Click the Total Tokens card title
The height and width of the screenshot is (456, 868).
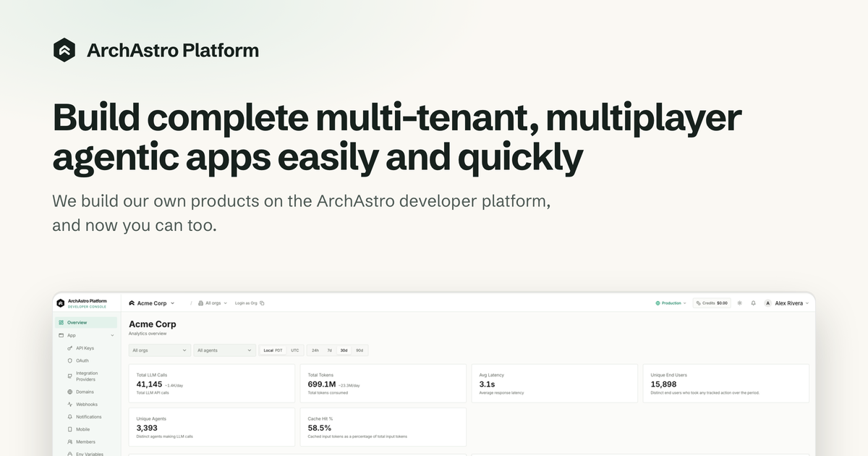pyautogui.click(x=320, y=375)
